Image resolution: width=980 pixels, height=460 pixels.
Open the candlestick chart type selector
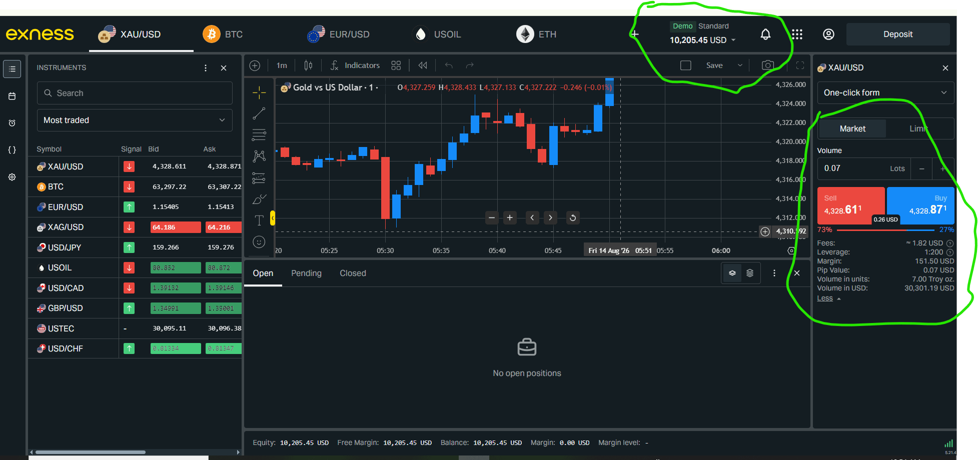click(x=308, y=65)
